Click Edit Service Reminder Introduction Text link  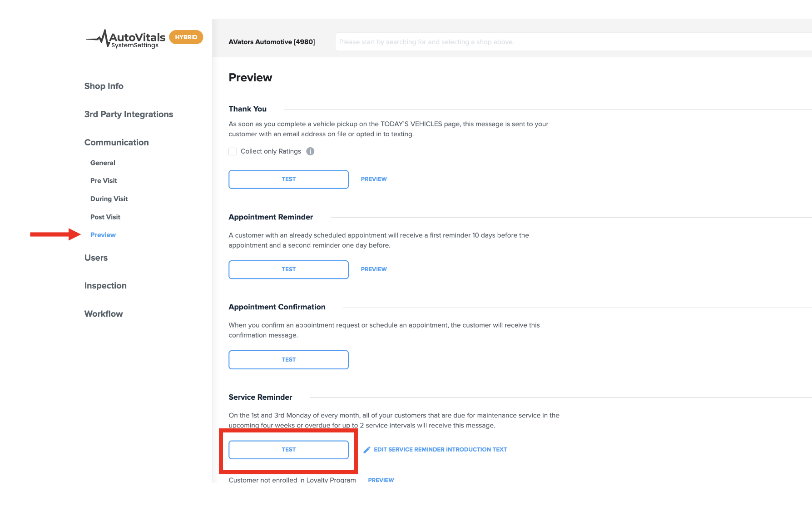[x=440, y=450]
